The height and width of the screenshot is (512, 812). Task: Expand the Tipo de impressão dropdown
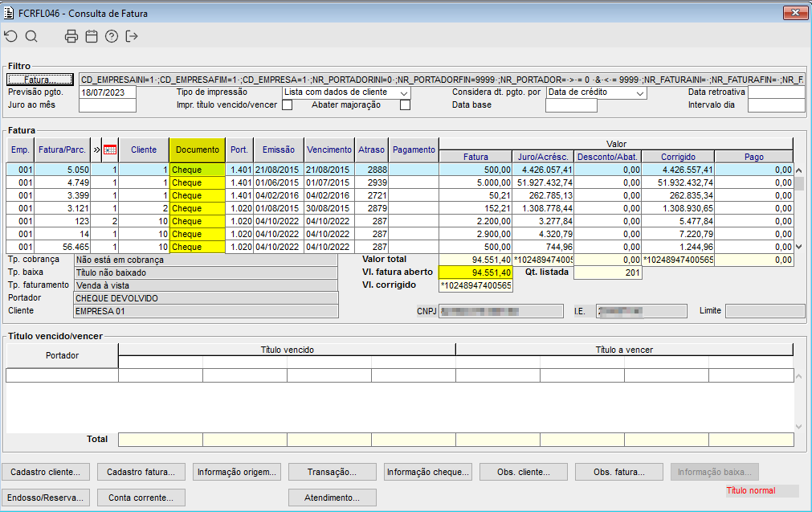(x=404, y=93)
